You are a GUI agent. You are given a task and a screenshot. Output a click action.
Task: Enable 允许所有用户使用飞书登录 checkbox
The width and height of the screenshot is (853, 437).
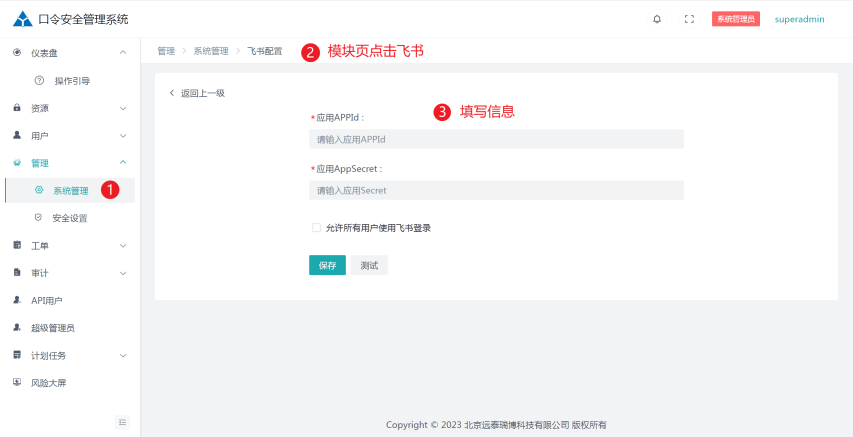tap(317, 228)
